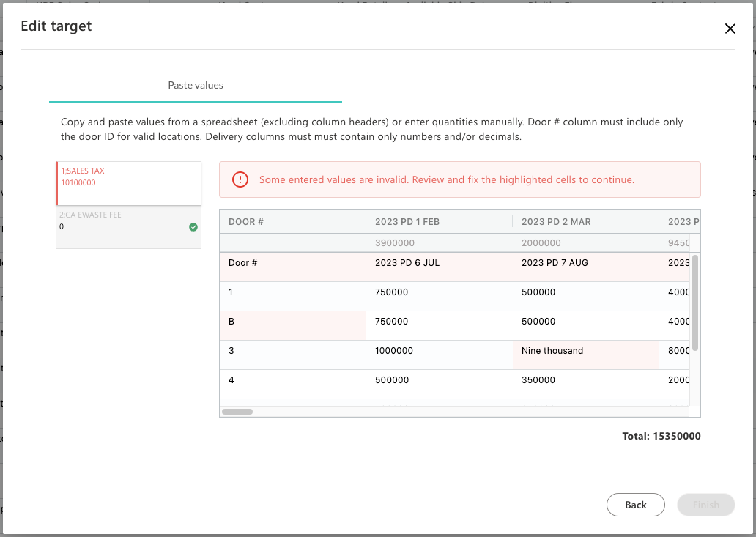
Task: Select the invalid 'B' door cell
Action: pyautogui.click(x=293, y=325)
